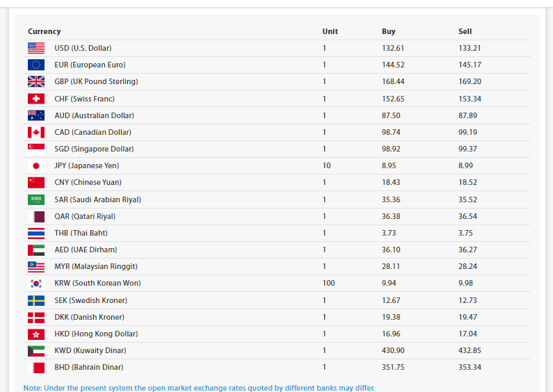The height and width of the screenshot is (392, 553).
Task: Select the JPY (Japanese Yen) label
Action: [87, 165]
